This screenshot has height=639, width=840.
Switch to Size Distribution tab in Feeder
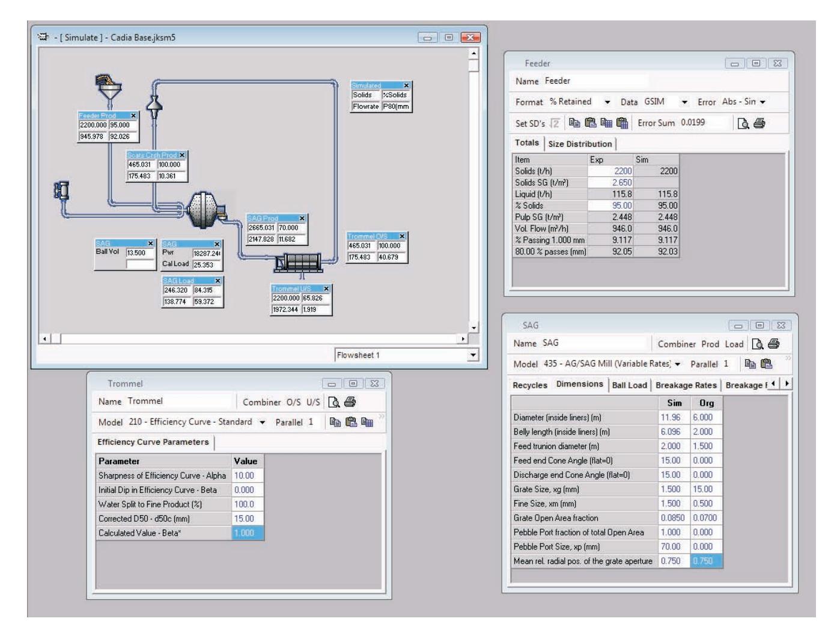pyautogui.click(x=580, y=144)
